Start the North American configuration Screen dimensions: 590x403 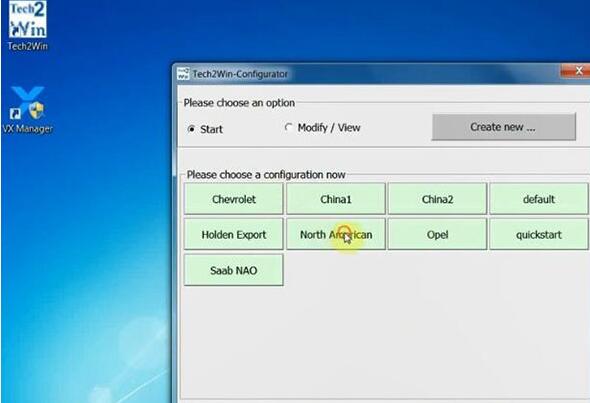tap(336, 234)
